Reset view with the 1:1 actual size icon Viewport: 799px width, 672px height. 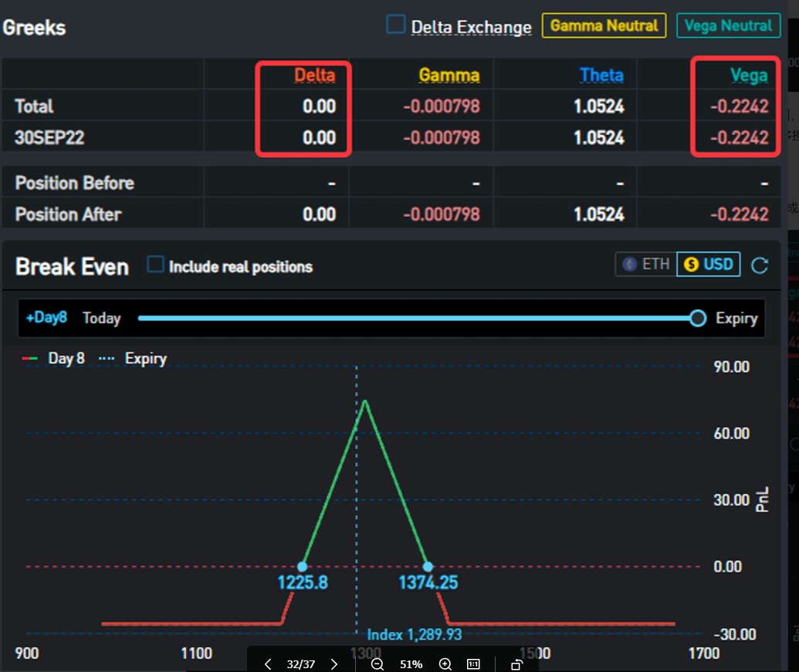[x=473, y=664]
